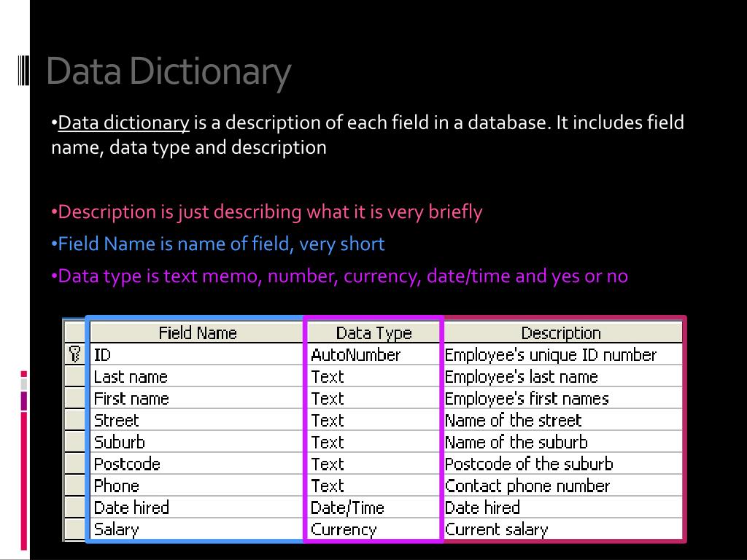
Task: Click the Text data type for Postcode
Action: (373, 464)
